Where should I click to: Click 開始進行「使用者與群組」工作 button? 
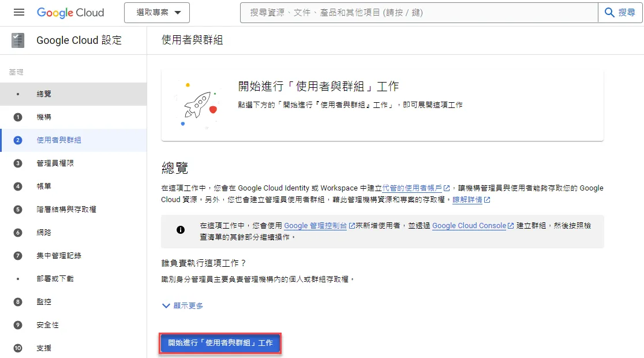[220, 343]
